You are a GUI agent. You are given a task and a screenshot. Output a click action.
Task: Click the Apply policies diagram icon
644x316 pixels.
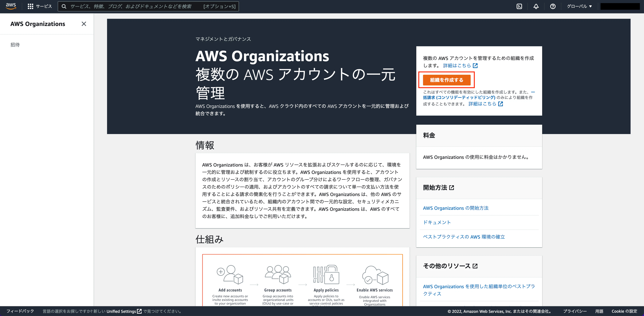click(326, 275)
